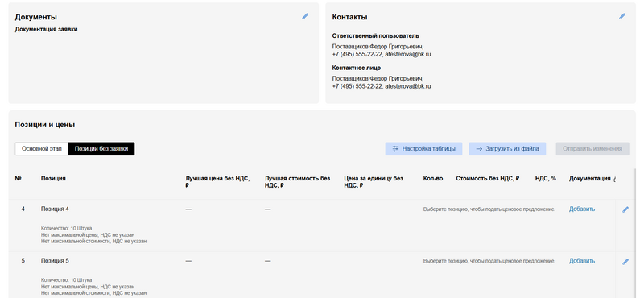Click row number 4 cell
Image resolution: width=644 pixels, height=298 pixels.
pos(23,209)
